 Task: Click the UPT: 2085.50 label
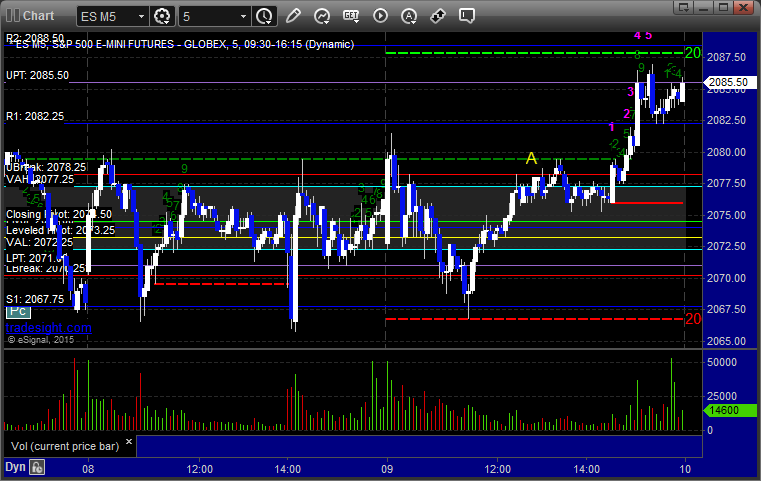(37, 75)
